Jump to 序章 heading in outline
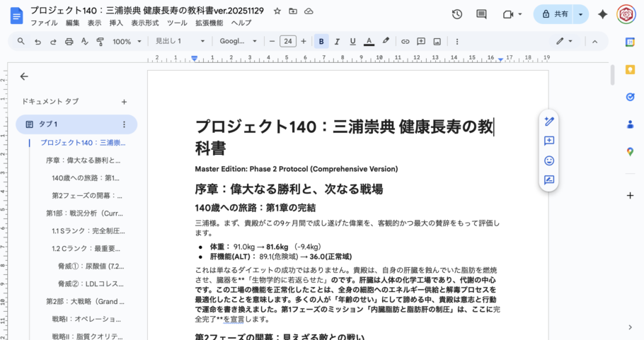 click(83, 160)
